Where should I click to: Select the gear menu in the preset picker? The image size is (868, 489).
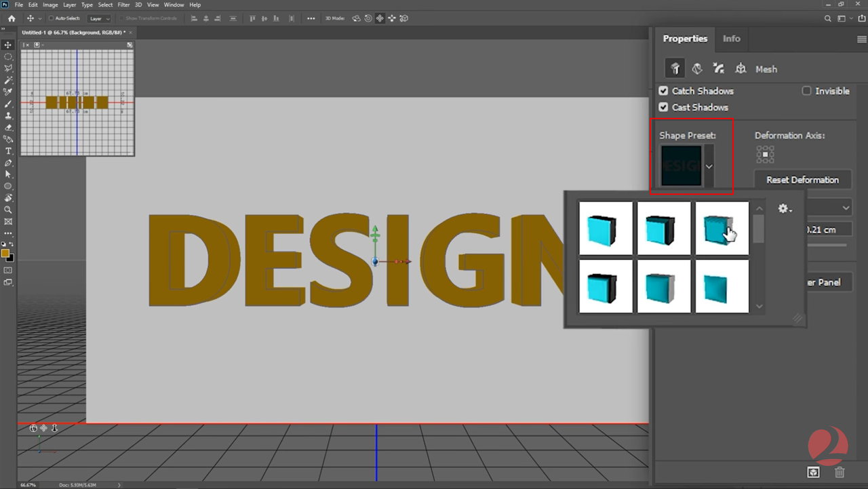pyautogui.click(x=783, y=209)
